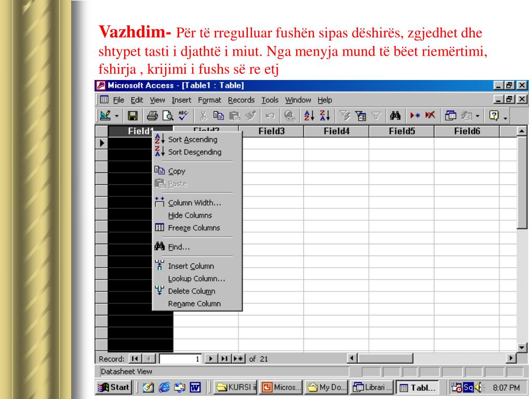Click the record number input box

[x=180, y=358]
